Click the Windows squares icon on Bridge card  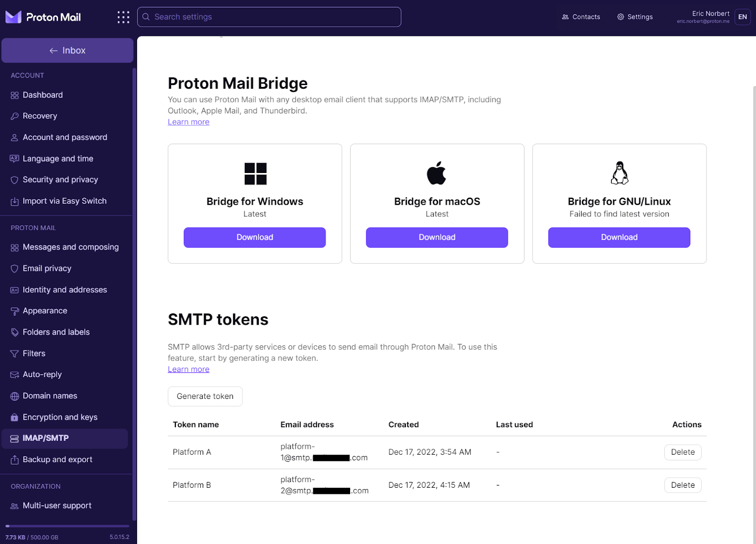(255, 173)
